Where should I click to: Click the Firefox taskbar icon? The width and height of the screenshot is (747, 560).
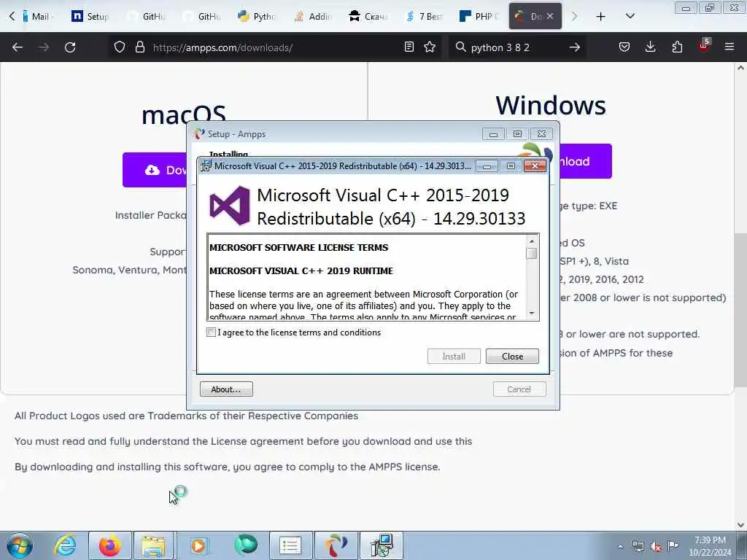pyautogui.click(x=109, y=545)
